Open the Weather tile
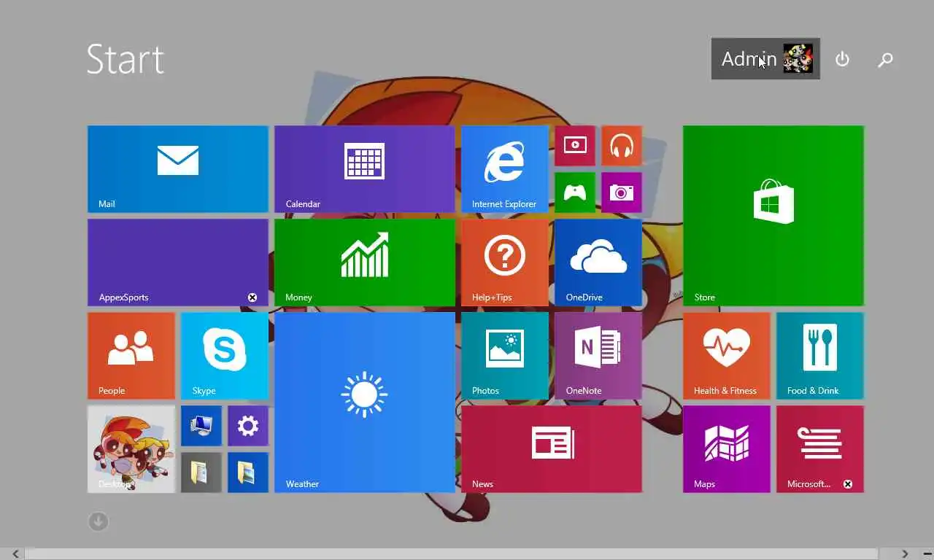This screenshot has width=934, height=560. tap(365, 402)
